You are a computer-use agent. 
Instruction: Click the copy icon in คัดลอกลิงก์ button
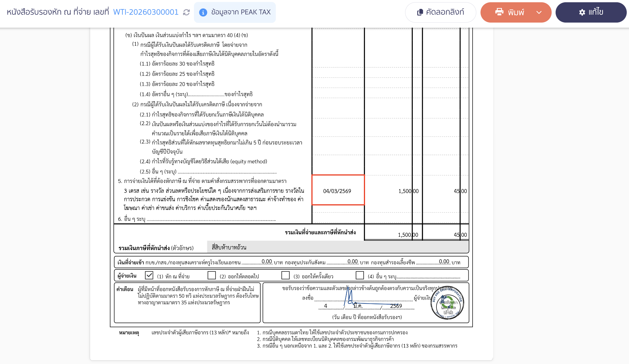click(420, 12)
